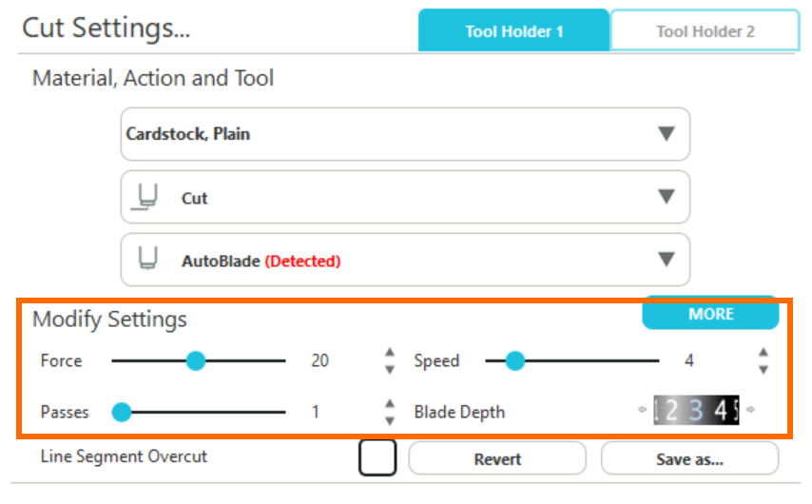The width and height of the screenshot is (812, 504).
Task: Toggle the Line Segment Overcut checkbox
Action: point(377,457)
